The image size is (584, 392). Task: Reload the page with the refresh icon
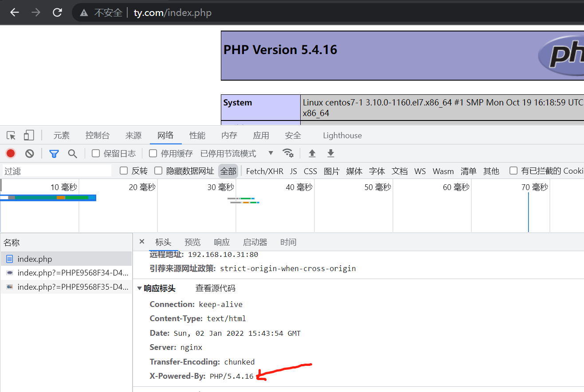coord(57,13)
